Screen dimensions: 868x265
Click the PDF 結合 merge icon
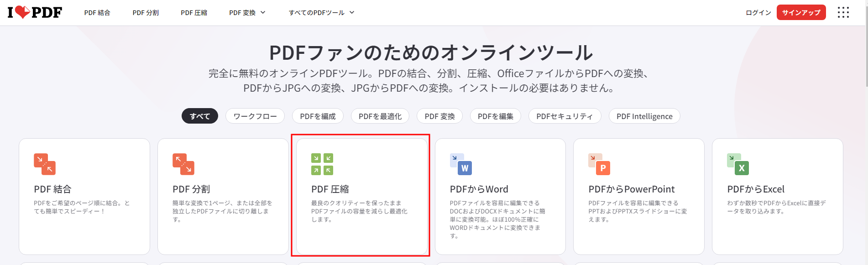coord(45,164)
